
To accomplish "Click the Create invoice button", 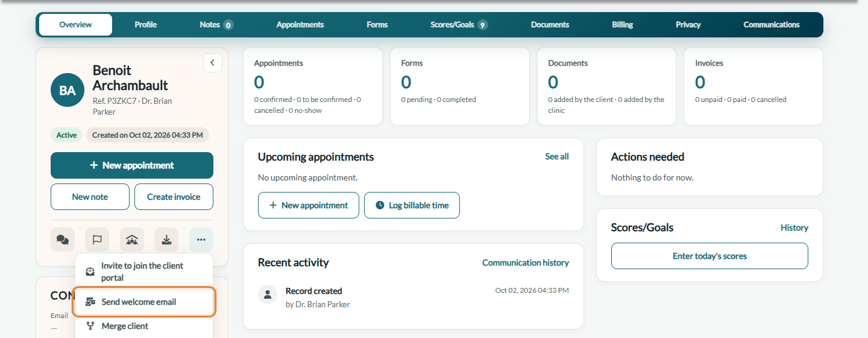I will 174,197.
